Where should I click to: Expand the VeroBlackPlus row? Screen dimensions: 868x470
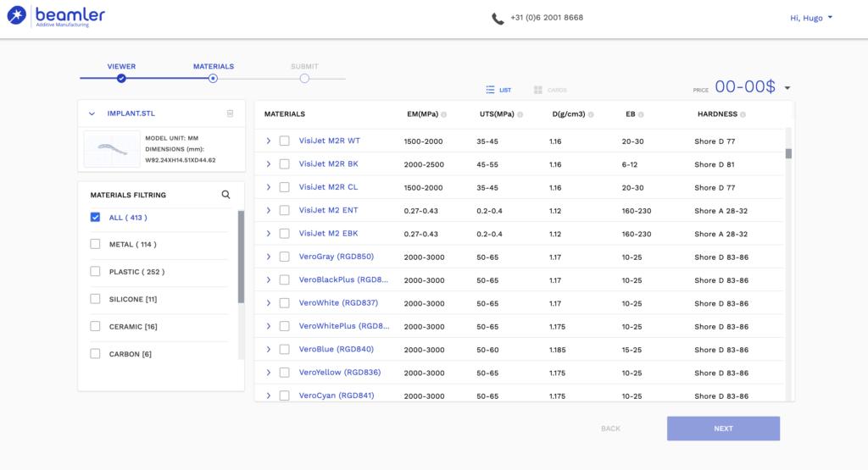[269, 279]
